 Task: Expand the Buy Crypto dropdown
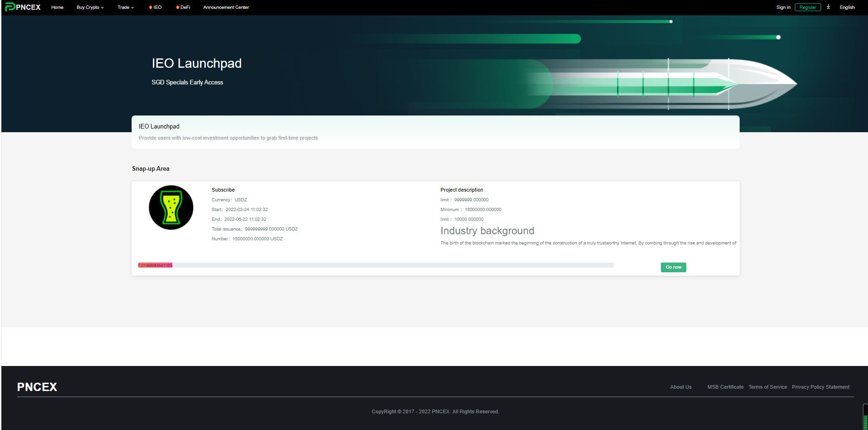point(90,7)
